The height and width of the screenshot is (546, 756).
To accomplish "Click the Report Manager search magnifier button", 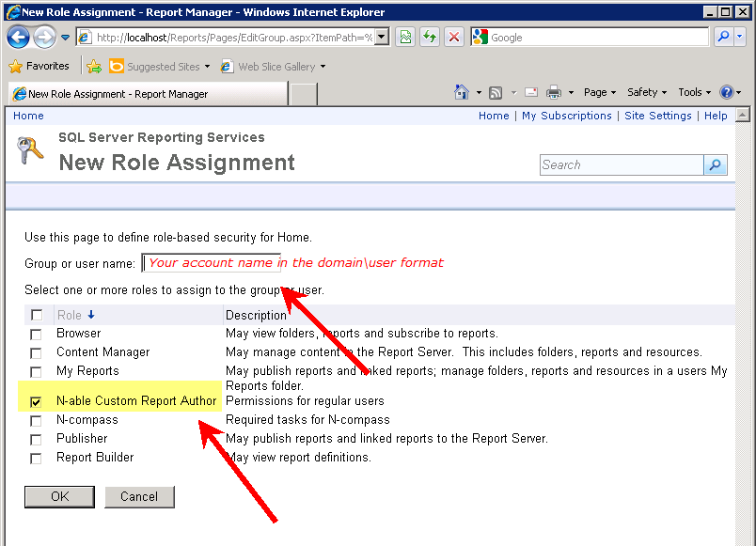I will point(716,165).
